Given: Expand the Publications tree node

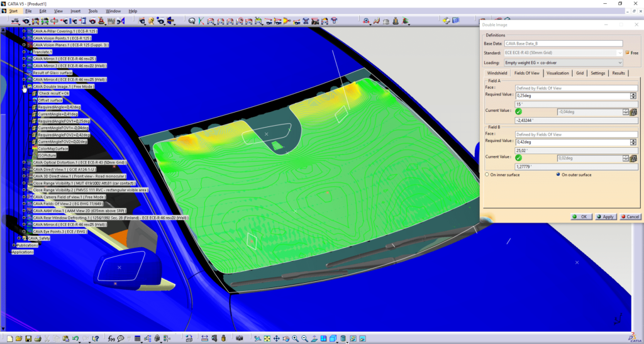Looking at the screenshot, I should click(14, 245).
